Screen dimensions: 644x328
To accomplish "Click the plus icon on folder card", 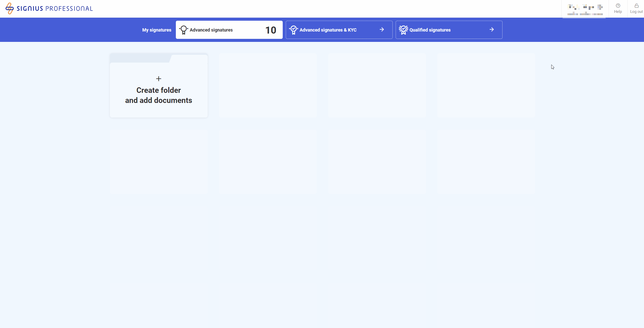I will click(x=159, y=79).
